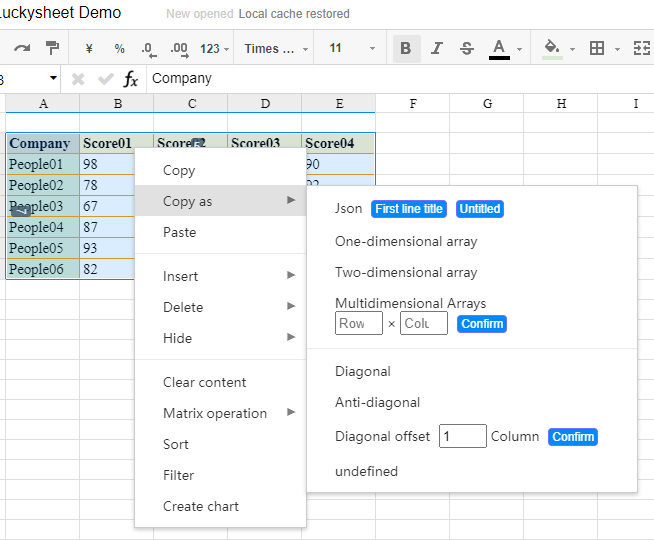654x540 pixels.
Task: Choose Paste in context menu
Action: coord(220,232)
